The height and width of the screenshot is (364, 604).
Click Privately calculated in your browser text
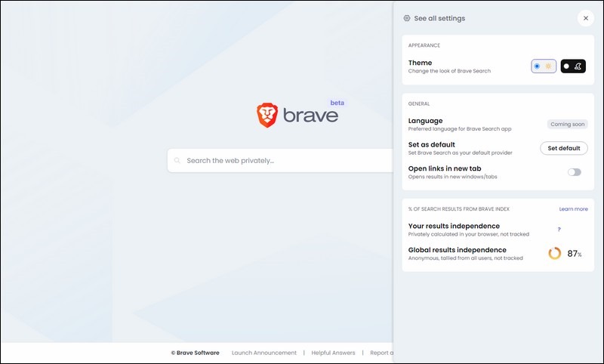pos(469,234)
